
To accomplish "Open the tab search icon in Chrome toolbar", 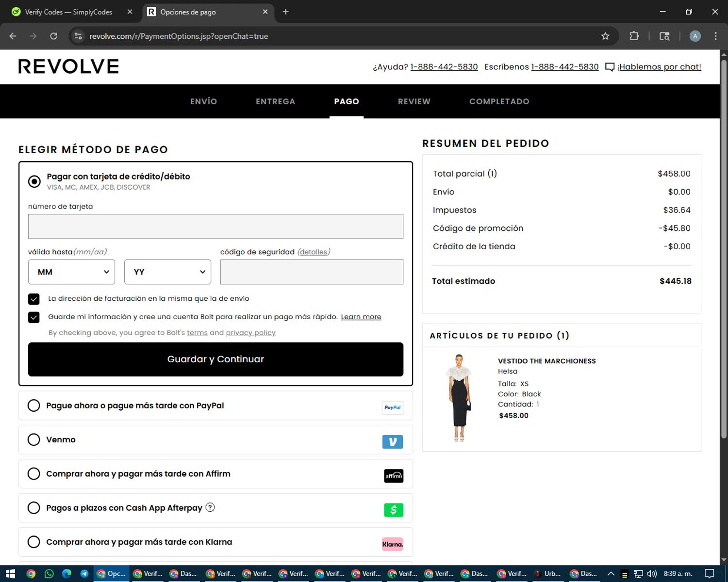I will click(x=664, y=36).
